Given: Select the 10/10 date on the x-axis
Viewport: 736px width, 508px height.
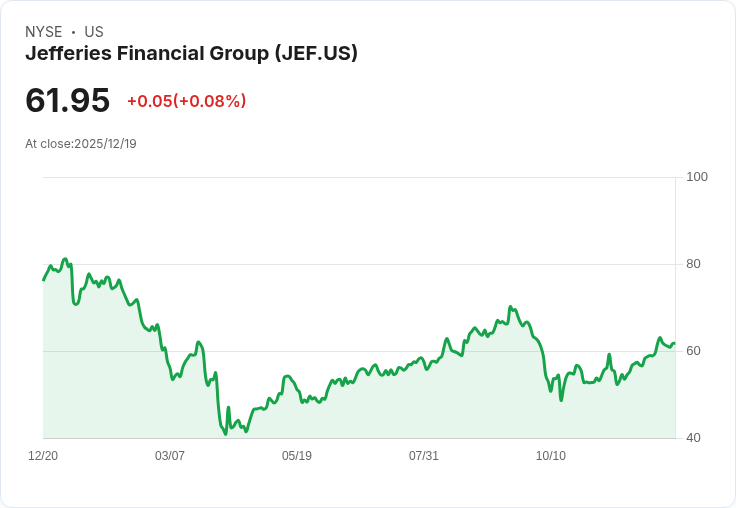Looking at the screenshot, I should pos(551,456).
